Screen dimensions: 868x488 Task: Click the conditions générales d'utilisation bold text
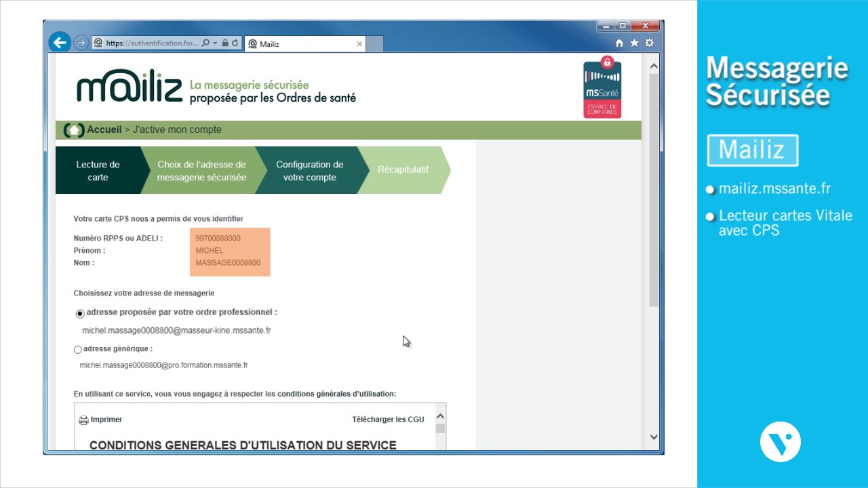tap(336, 394)
